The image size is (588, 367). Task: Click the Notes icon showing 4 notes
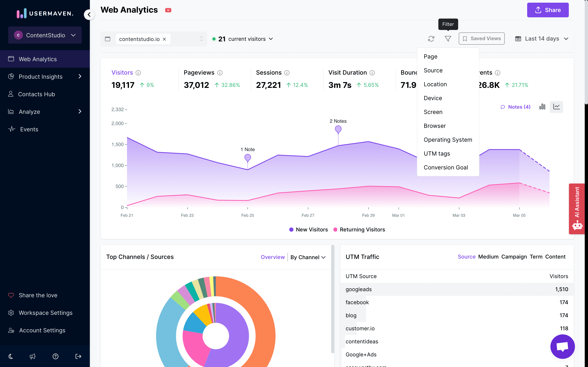515,107
